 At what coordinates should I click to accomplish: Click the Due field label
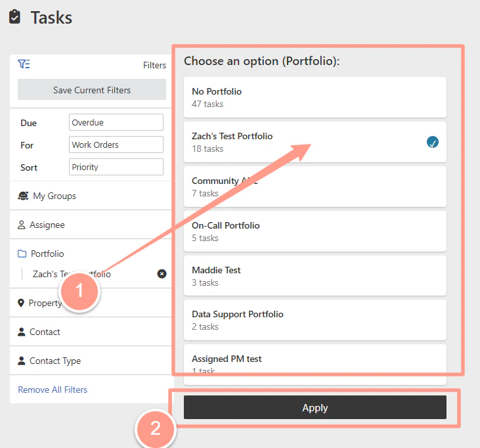click(x=28, y=123)
